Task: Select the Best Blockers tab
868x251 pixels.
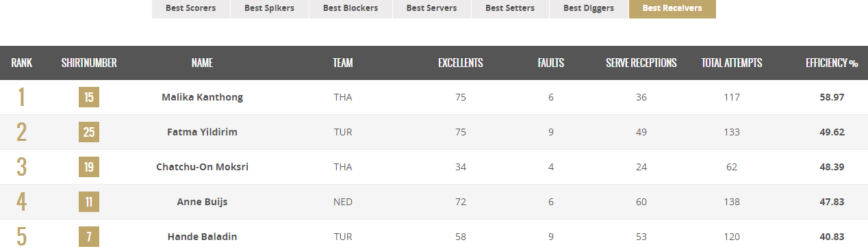Action: (350, 9)
